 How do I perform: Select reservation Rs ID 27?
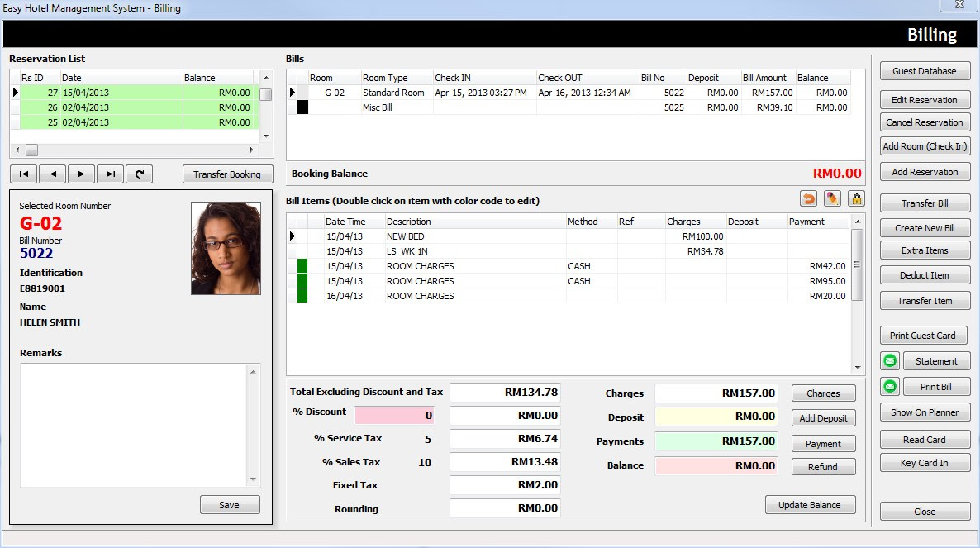135,93
